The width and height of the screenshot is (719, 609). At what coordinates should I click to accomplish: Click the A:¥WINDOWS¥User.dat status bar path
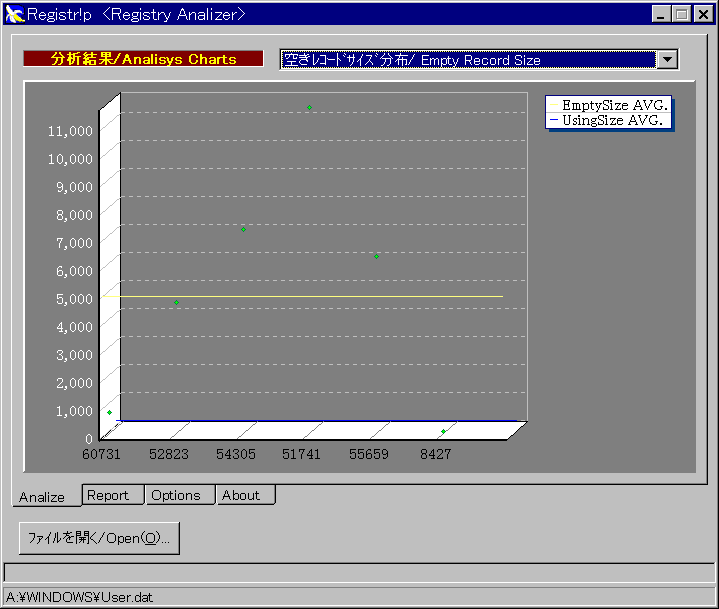pyautogui.click(x=70, y=597)
